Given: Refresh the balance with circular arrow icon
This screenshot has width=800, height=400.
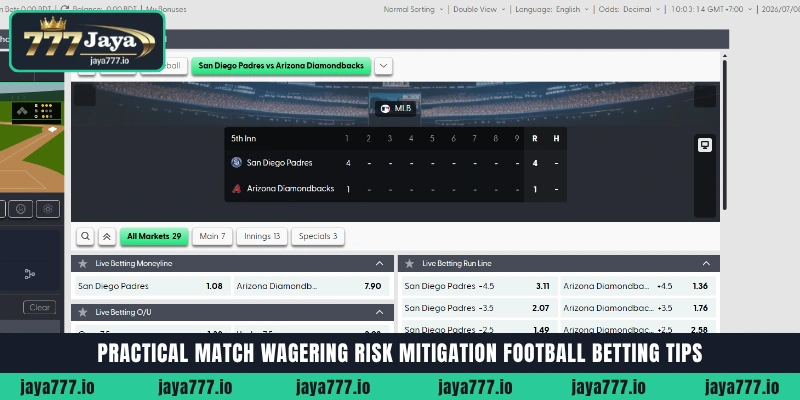Looking at the screenshot, I should click(x=65, y=9).
